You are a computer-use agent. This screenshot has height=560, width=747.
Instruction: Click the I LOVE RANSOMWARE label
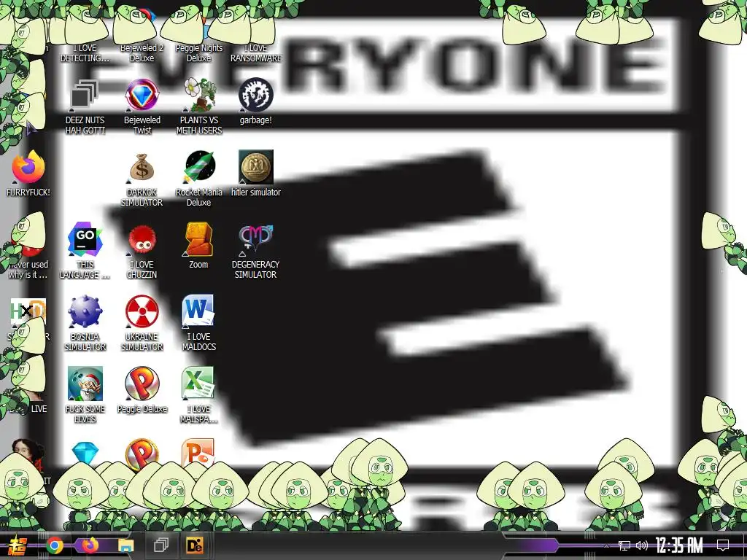pos(256,53)
